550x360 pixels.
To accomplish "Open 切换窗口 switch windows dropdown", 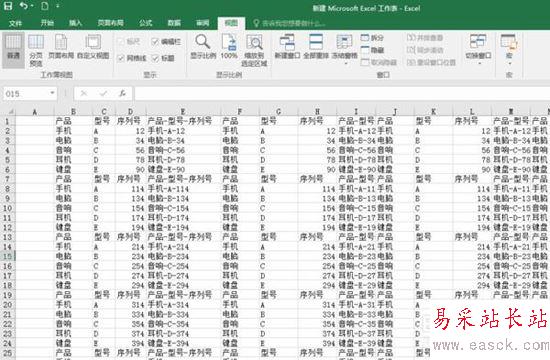I will point(478,49).
